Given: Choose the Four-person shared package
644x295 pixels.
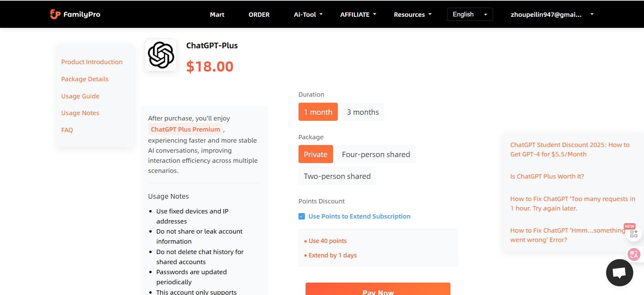Looking at the screenshot, I should pos(376,154).
